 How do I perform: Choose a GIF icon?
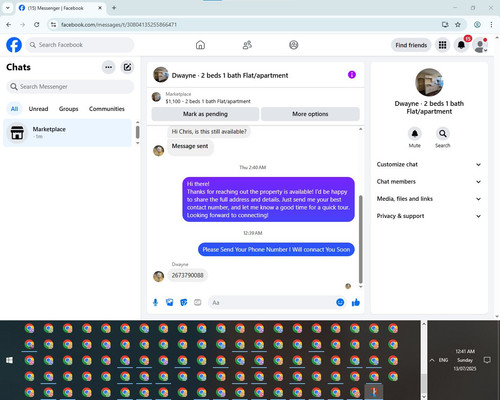point(198,303)
